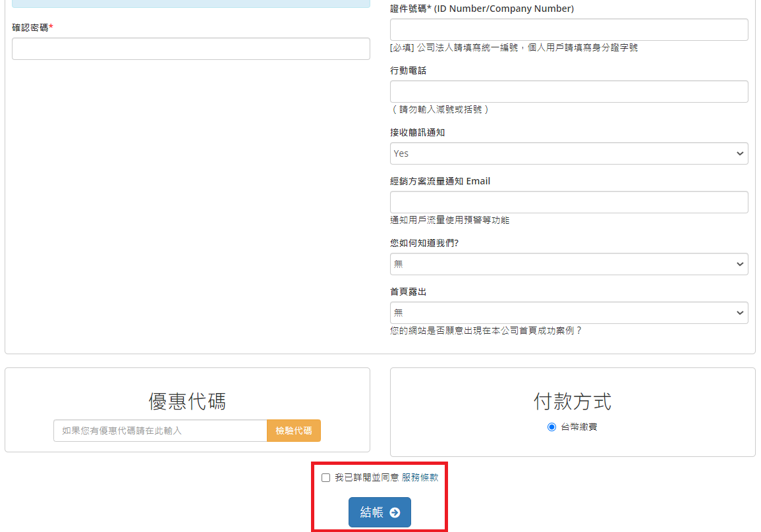Screen dimensions: 761x532
Task: Click the 結帳 checkout button
Action: (380, 512)
